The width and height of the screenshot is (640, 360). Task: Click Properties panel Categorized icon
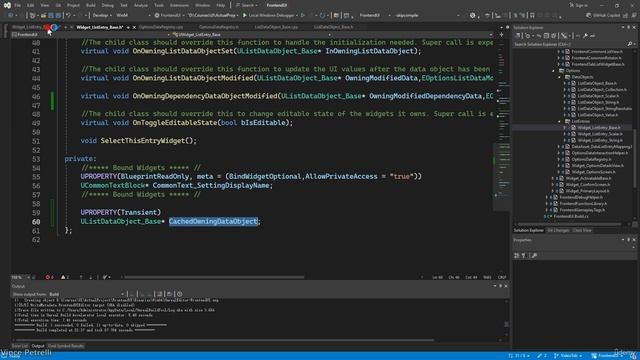coord(517,256)
